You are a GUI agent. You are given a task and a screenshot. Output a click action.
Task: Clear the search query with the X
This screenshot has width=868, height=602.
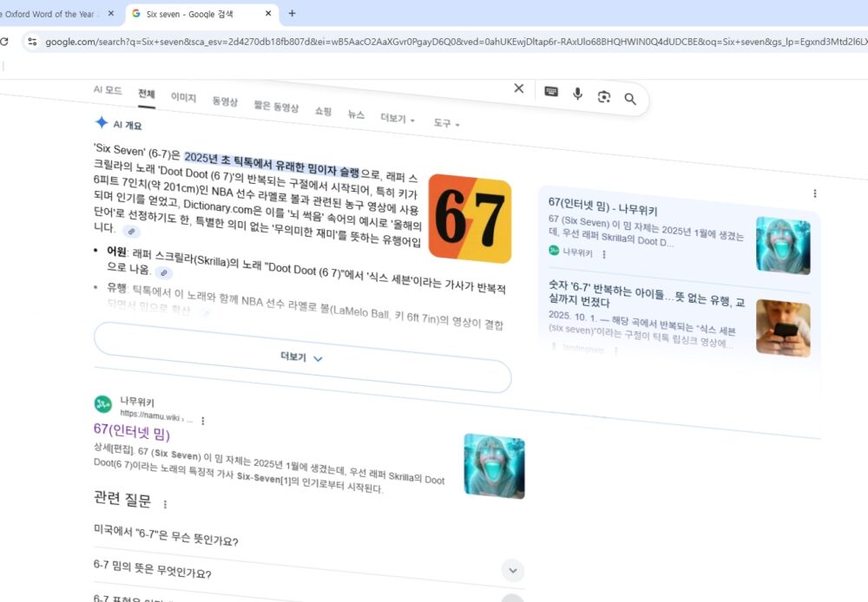pyautogui.click(x=519, y=88)
